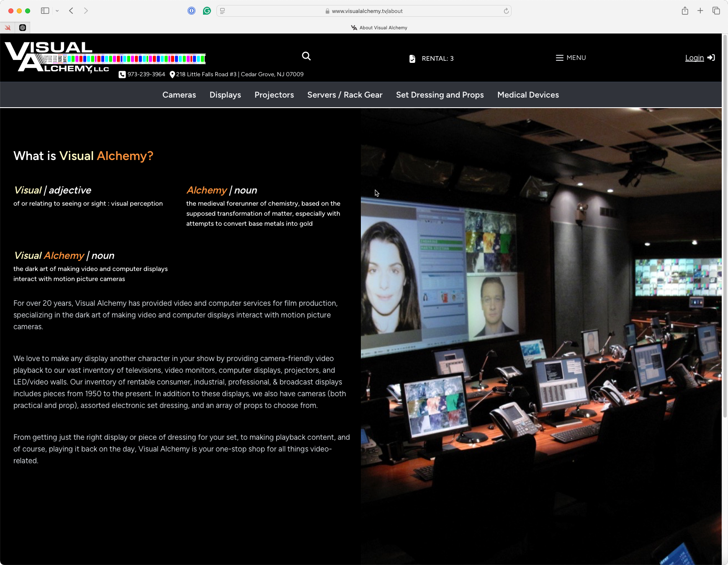This screenshot has width=728, height=565.
Task: Select Servers / Rack Gear menu item
Action: 345,95
